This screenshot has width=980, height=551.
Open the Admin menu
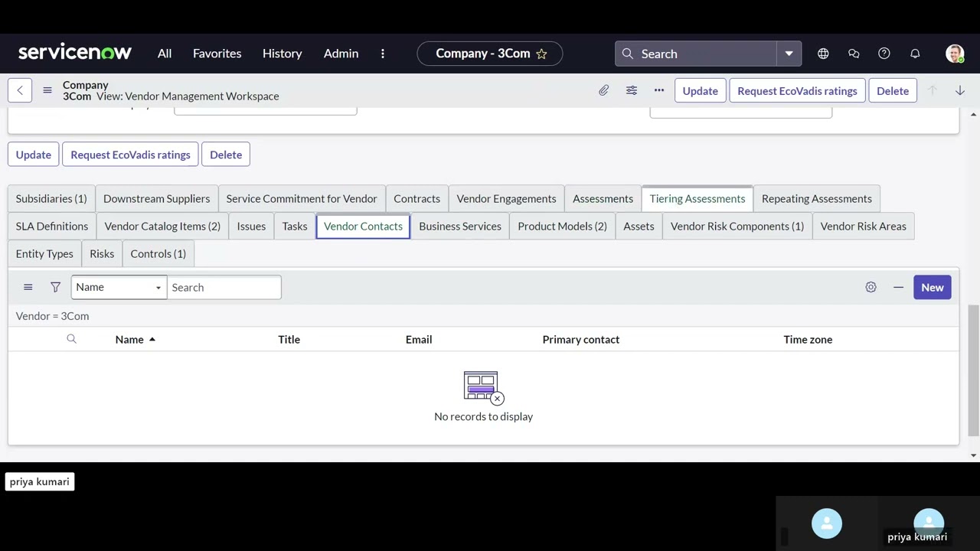pyautogui.click(x=341, y=54)
